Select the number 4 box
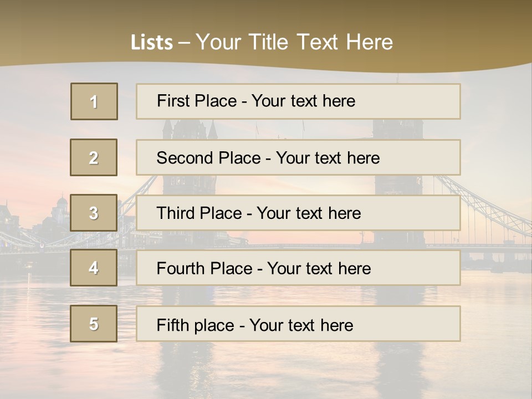 click(94, 268)
